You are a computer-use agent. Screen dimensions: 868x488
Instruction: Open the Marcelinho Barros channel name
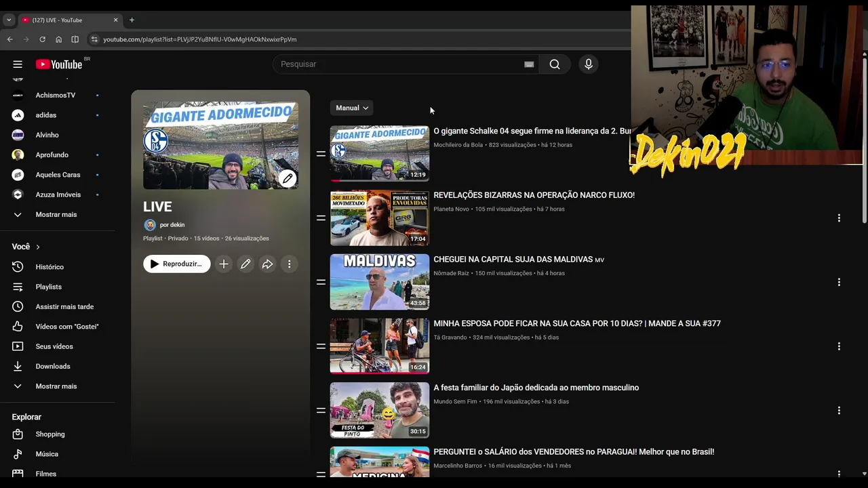coord(458,466)
